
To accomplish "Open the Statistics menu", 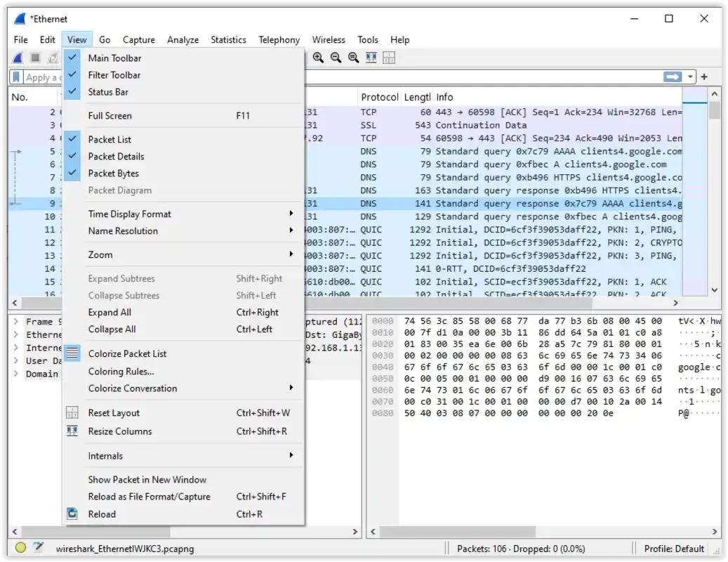I will [x=228, y=39].
